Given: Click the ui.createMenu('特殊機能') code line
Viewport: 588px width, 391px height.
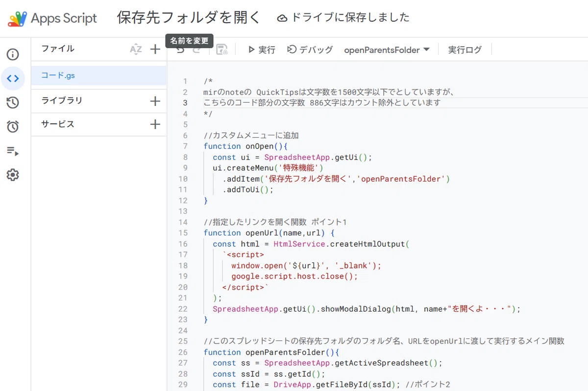Looking at the screenshot, I should tap(268, 168).
